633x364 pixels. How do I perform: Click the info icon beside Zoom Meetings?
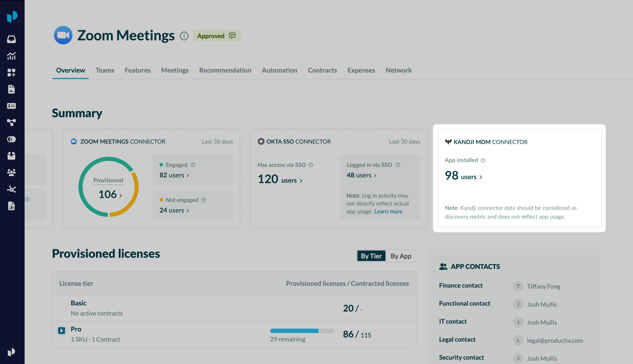(184, 36)
